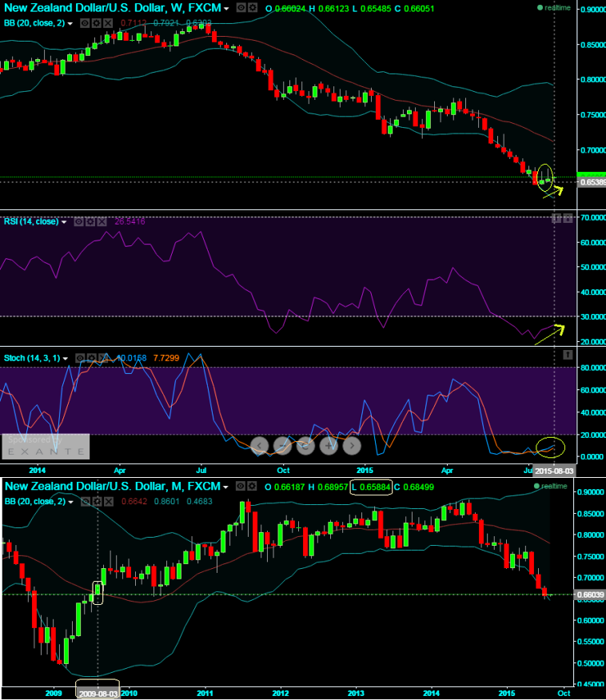Viewport: 606px width, 700px height.
Task: Open monthly chart series settings gear
Action: click(252, 486)
